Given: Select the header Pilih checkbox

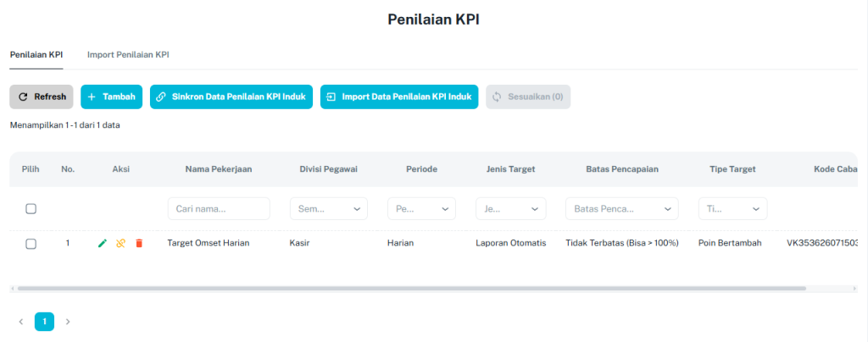Looking at the screenshot, I should pos(31,209).
